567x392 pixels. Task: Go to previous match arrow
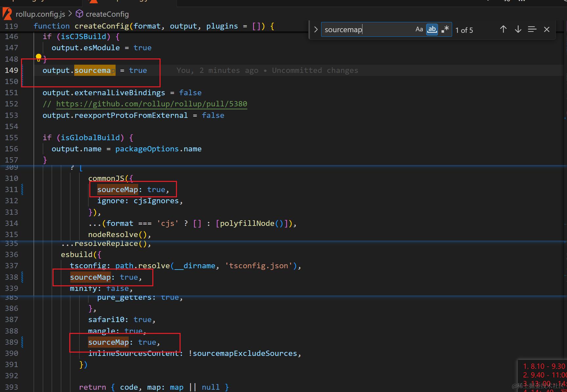(503, 29)
